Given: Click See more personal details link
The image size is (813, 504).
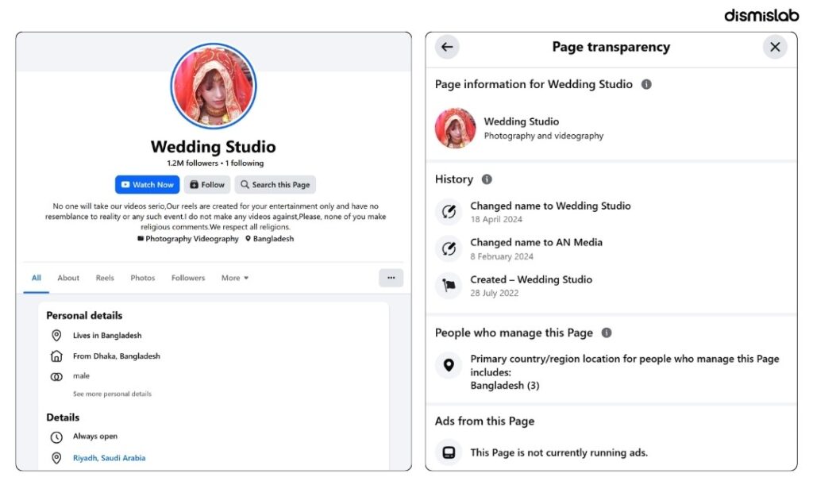Looking at the screenshot, I should [x=112, y=394].
